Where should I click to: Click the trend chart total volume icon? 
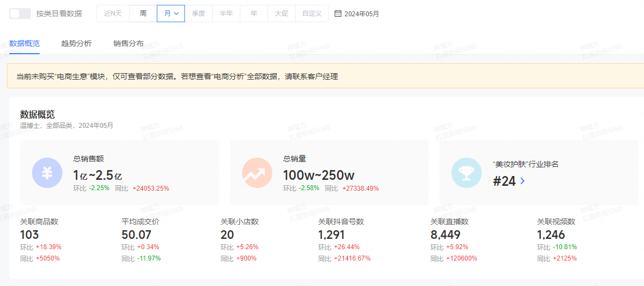257,173
